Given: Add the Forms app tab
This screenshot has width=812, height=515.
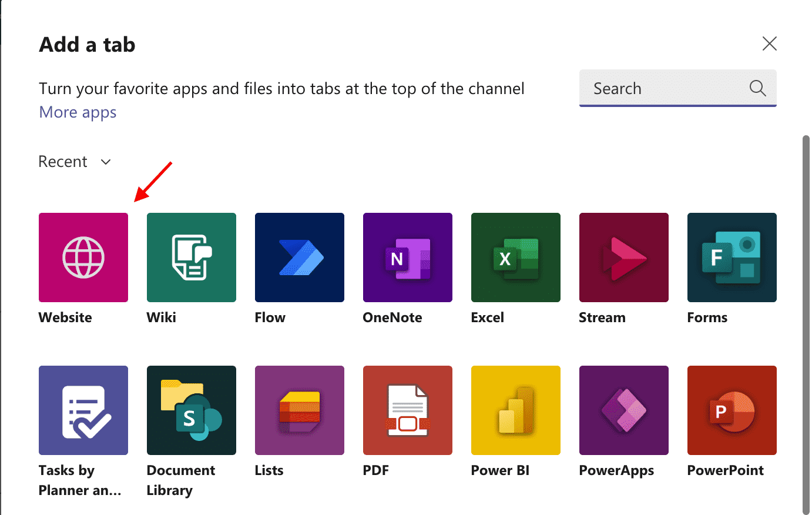Looking at the screenshot, I should (x=732, y=257).
